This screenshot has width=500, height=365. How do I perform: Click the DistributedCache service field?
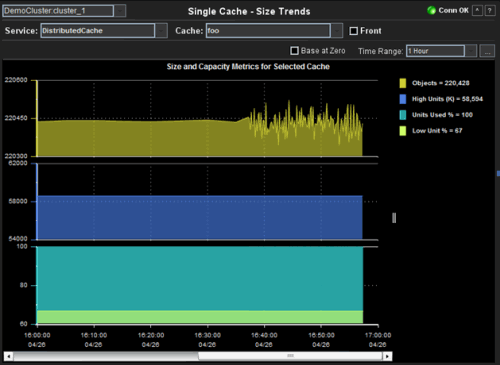pos(98,31)
